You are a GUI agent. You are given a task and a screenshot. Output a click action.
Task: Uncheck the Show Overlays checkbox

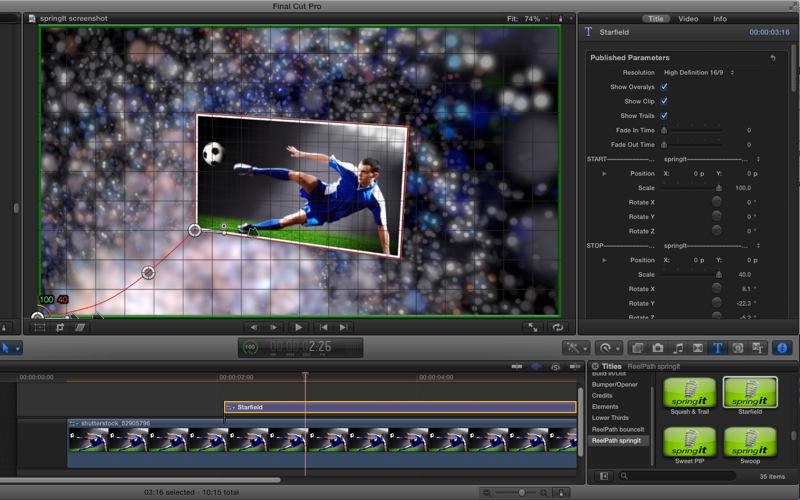[664, 87]
